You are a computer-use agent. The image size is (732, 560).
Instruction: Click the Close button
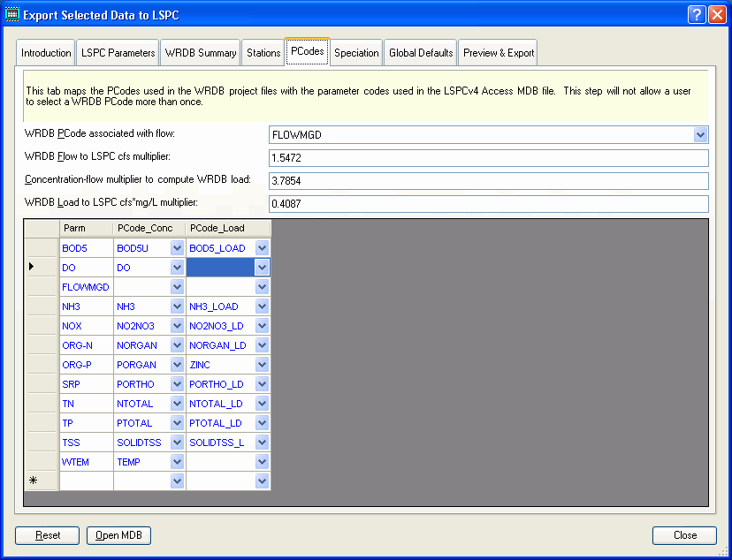[x=684, y=535]
